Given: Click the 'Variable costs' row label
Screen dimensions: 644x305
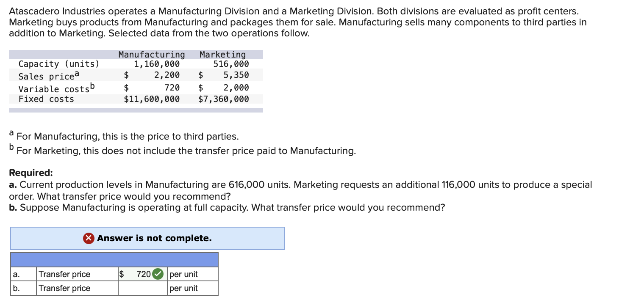Looking at the screenshot, I should tap(57, 88).
